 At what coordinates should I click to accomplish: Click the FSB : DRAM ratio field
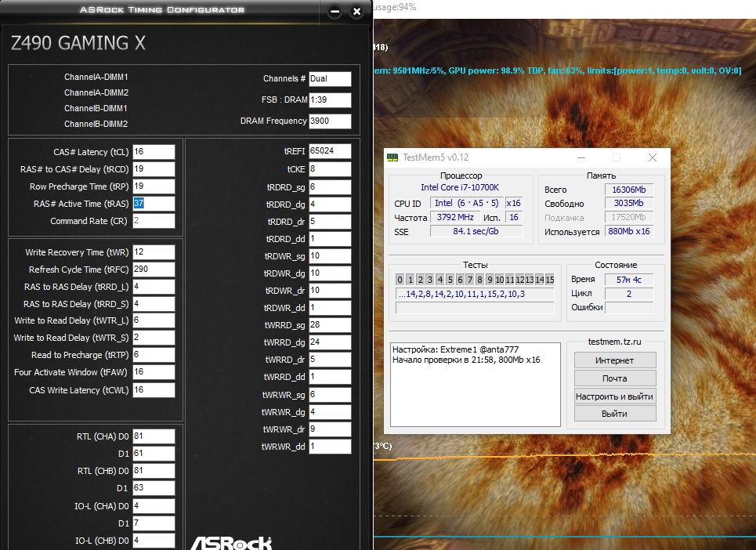coord(331,100)
